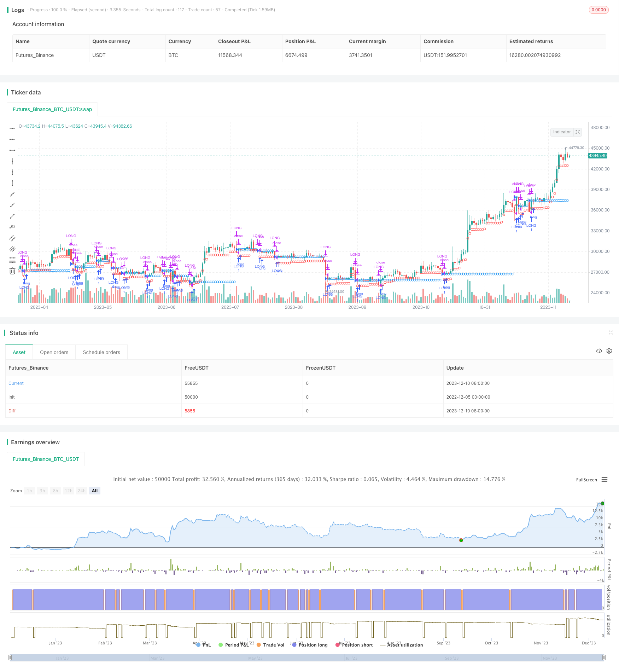Open the Open orders tab

point(54,352)
